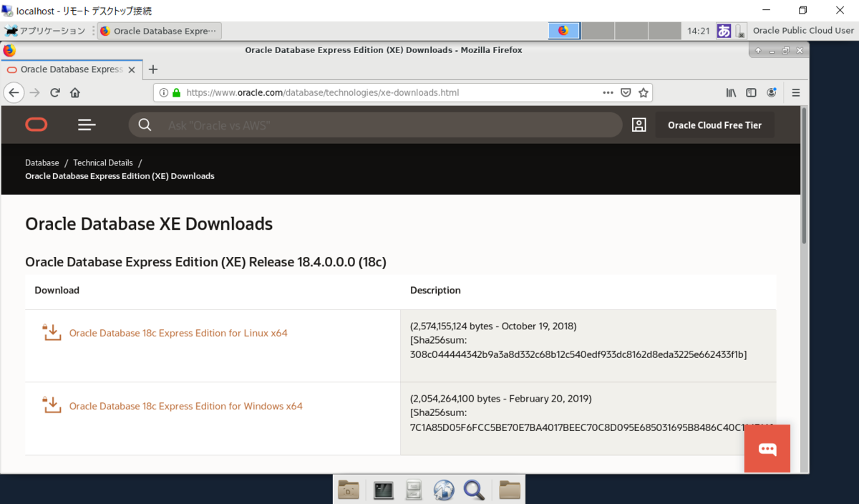Click the Oracle Cloud Free Tier button
Viewport: 859px width, 504px height.
[715, 125]
